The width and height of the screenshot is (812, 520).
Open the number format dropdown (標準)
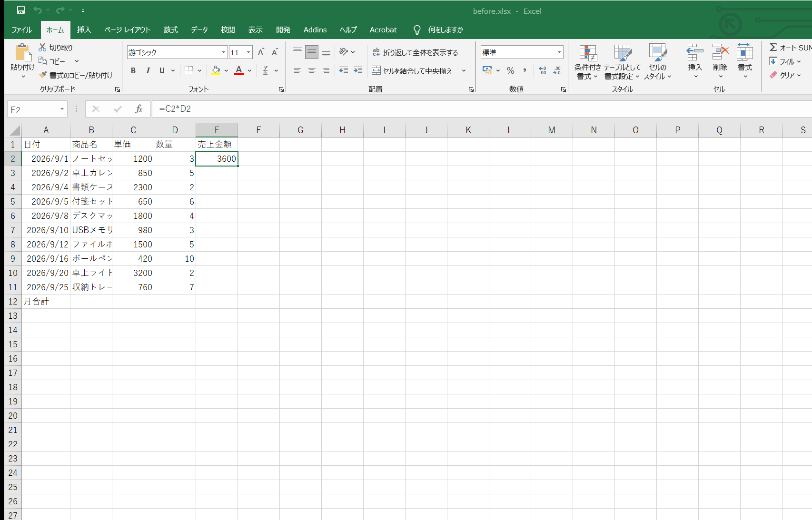tap(559, 52)
